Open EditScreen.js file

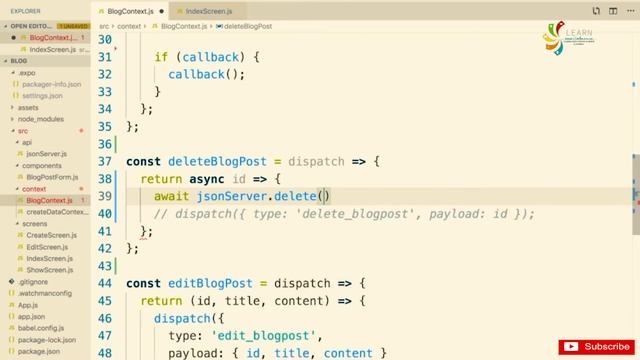(47, 247)
